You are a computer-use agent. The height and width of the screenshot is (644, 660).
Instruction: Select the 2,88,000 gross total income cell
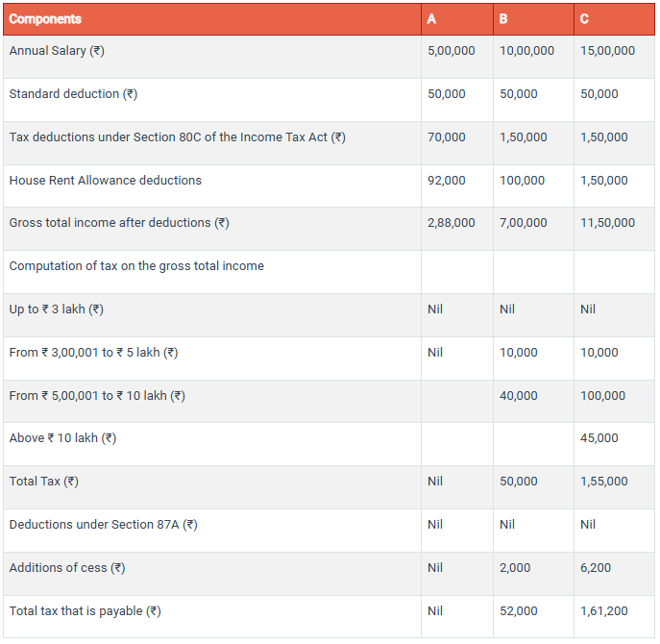tap(451, 223)
